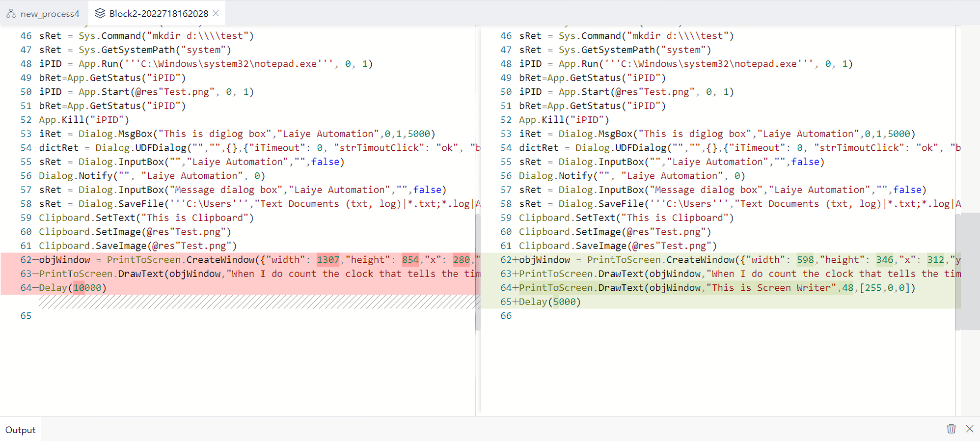Image resolution: width=980 pixels, height=442 pixels.
Task: Click added line with "This is Screen Writer"
Action: coord(721,288)
